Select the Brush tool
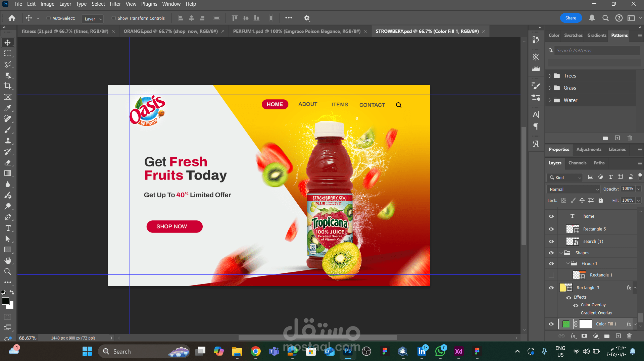644x361 pixels. tap(8, 130)
